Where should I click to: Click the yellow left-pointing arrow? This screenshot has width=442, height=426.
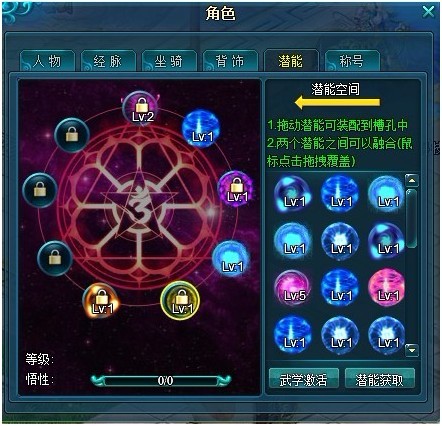[337, 102]
